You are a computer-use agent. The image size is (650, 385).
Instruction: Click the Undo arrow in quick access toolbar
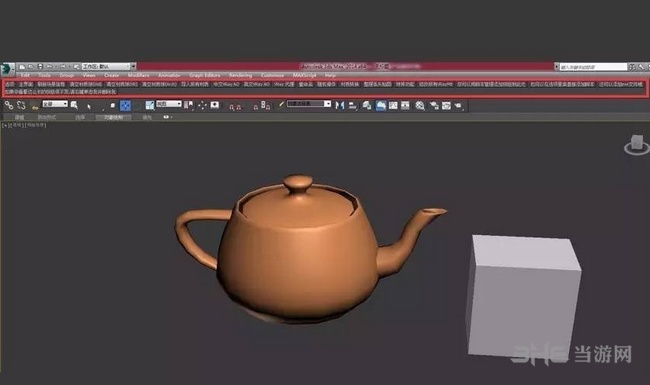50,66
